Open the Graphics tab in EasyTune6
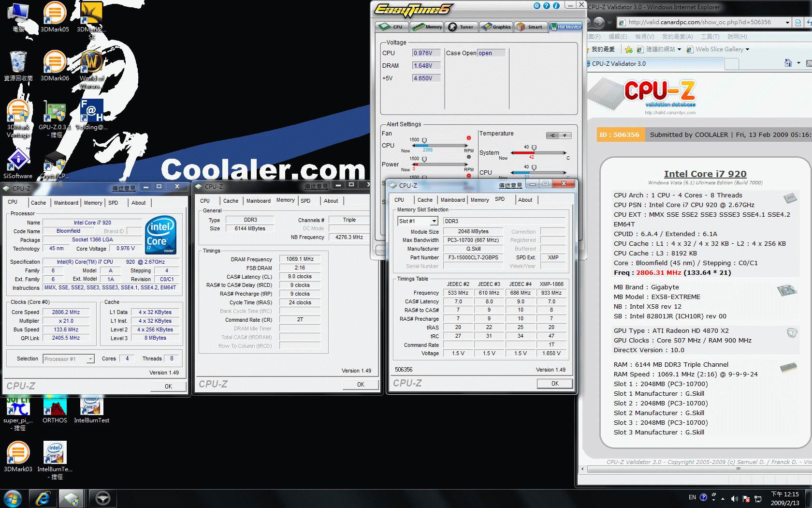Viewport: 812px width, 508px height. point(496,27)
